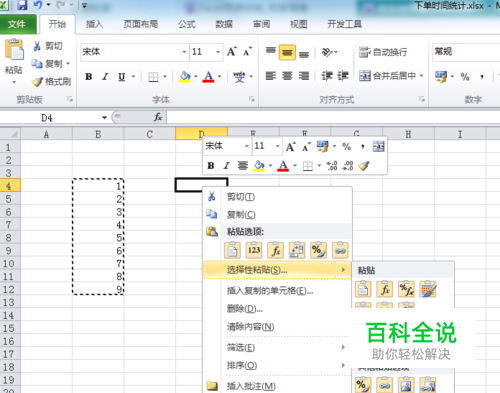Click formulas & number formatting icon in paste submenu
Viewport: 500px width, 393px height.
click(x=406, y=289)
